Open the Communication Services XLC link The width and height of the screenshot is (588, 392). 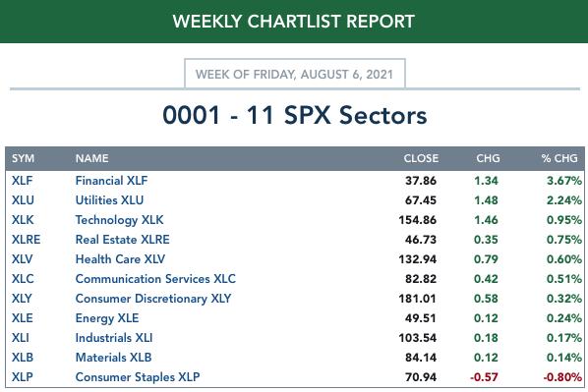[x=155, y=279]
